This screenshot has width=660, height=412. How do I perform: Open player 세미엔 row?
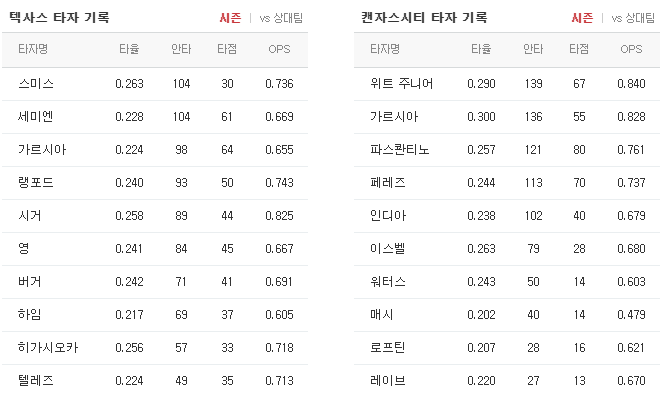(36, 117)
